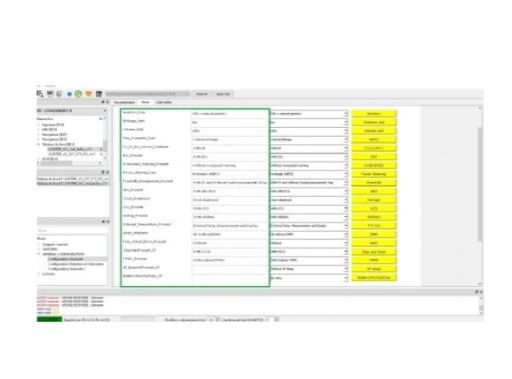
Task: Click the yellow Stop and Start button
Action: 374,252
